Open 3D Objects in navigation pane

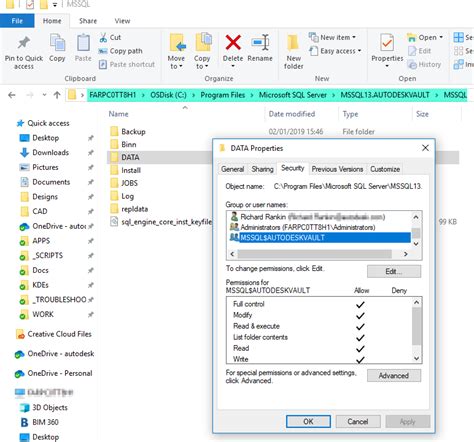(50, 407)
